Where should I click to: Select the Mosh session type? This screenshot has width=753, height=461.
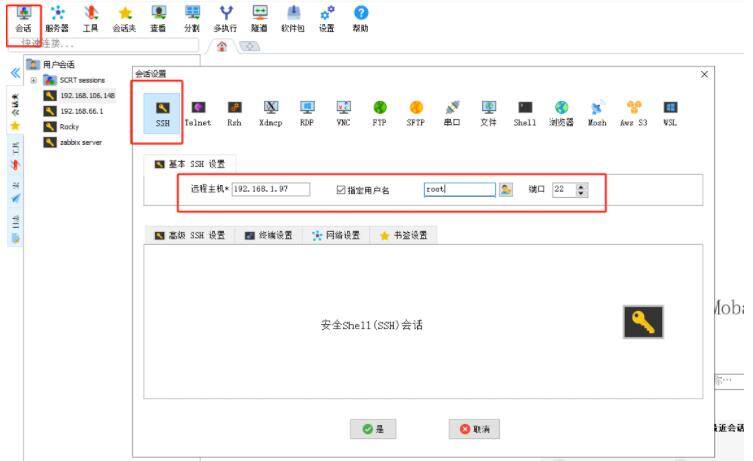point(597,113)
